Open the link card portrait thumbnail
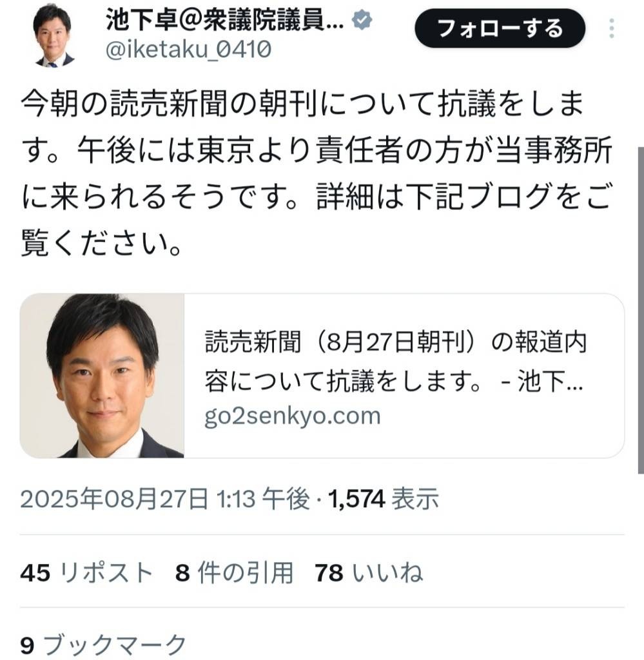The width and height of the screenshot is (644, 660). pyautogui.click(x=102, y=376)
